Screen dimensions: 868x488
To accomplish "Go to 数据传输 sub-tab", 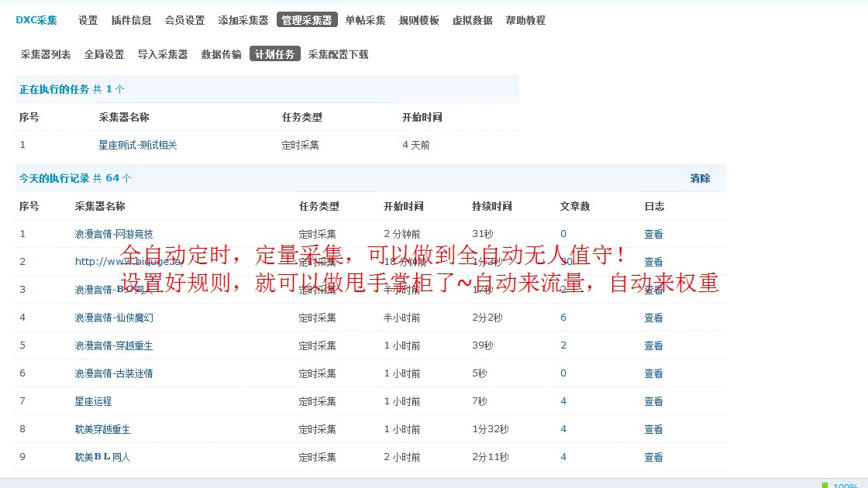I will pyautogui.click(x=222, y=54).
